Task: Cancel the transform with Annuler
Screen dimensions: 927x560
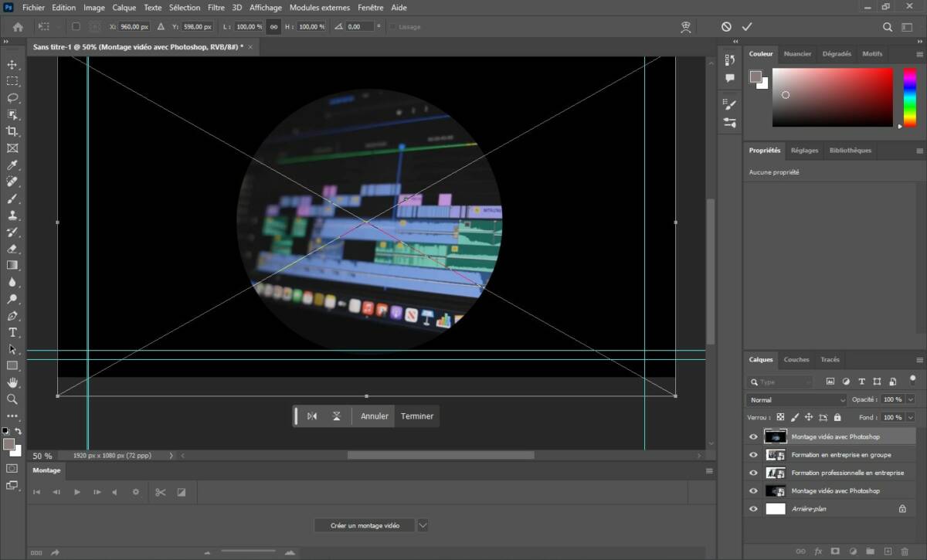Action: 374,416
